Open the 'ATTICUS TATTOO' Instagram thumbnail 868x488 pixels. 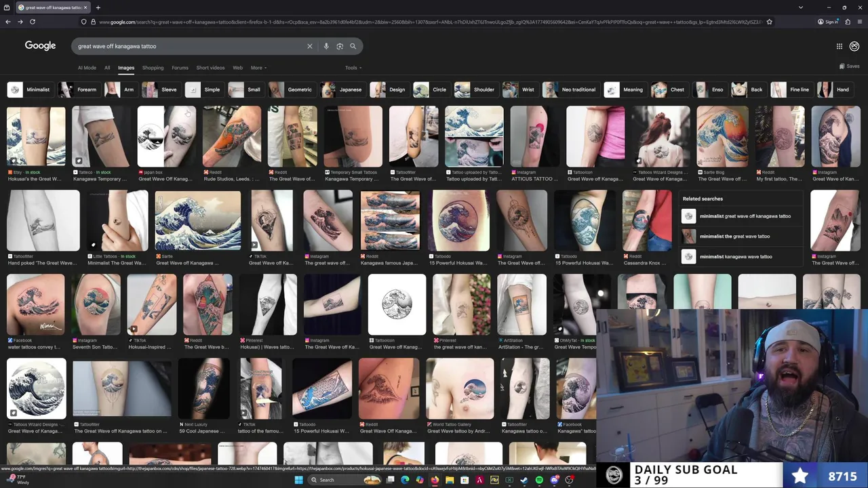click(x=536, y=136)
